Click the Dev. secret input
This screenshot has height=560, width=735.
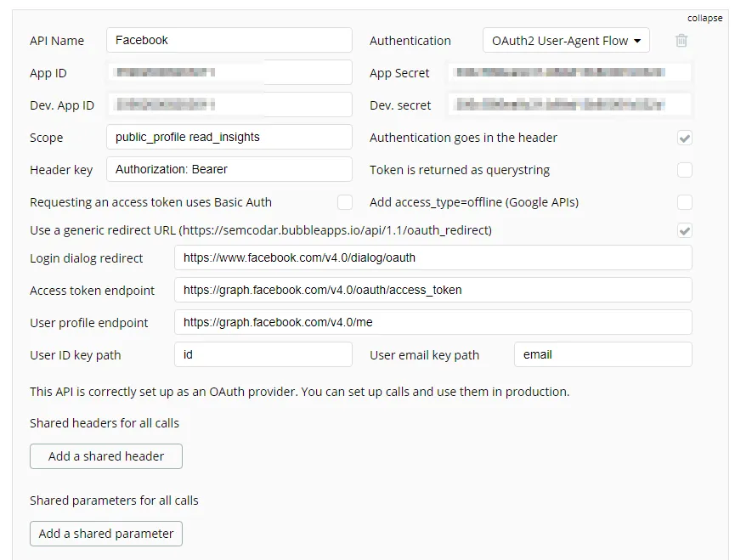coord(569,105)
